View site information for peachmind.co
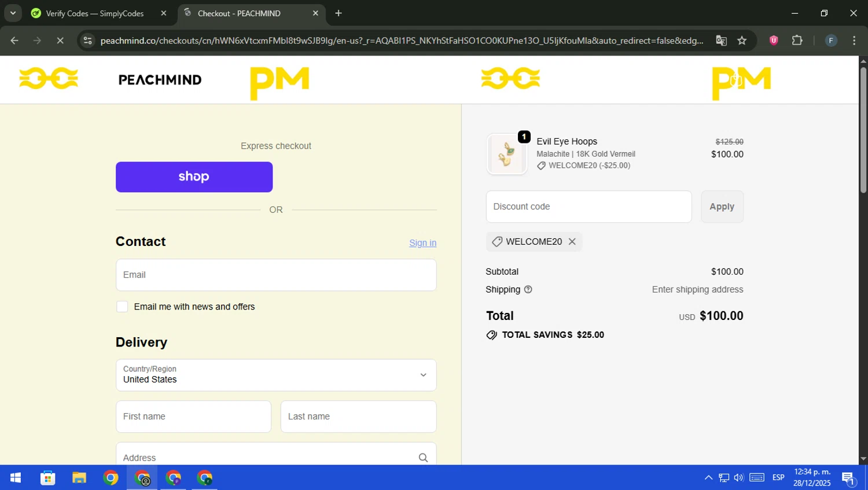This screenshot has width=868, height=490. [87, 40]
